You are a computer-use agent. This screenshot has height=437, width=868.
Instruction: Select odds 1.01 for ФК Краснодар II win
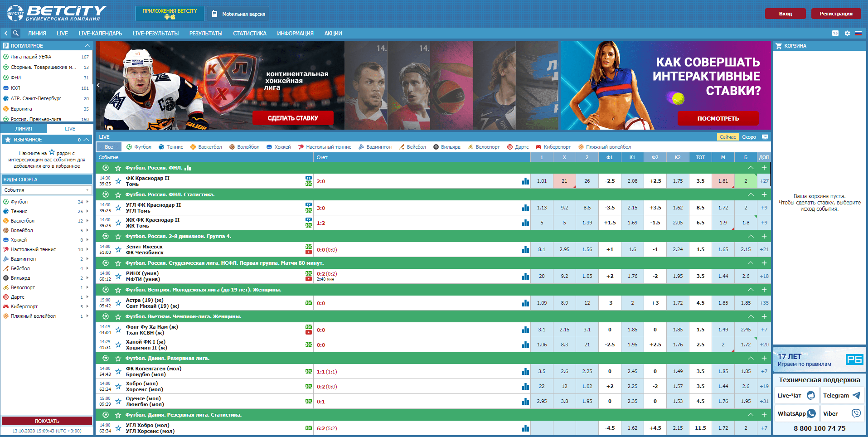coord(542,181)
